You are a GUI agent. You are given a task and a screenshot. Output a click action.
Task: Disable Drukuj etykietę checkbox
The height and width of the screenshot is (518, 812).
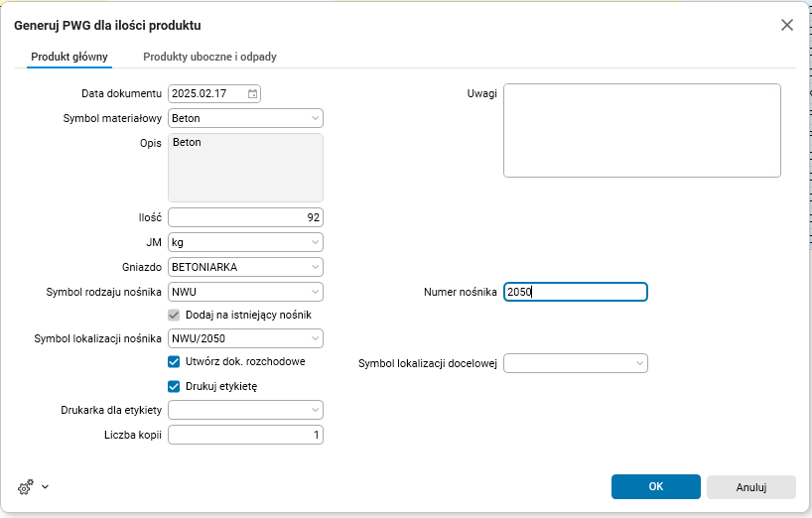pyautogui.click(x=174, y=386)
